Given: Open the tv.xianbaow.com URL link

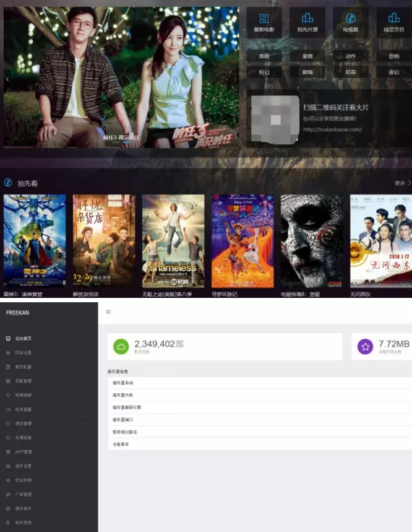Looking at the screenshot, I should pos(332,129).
